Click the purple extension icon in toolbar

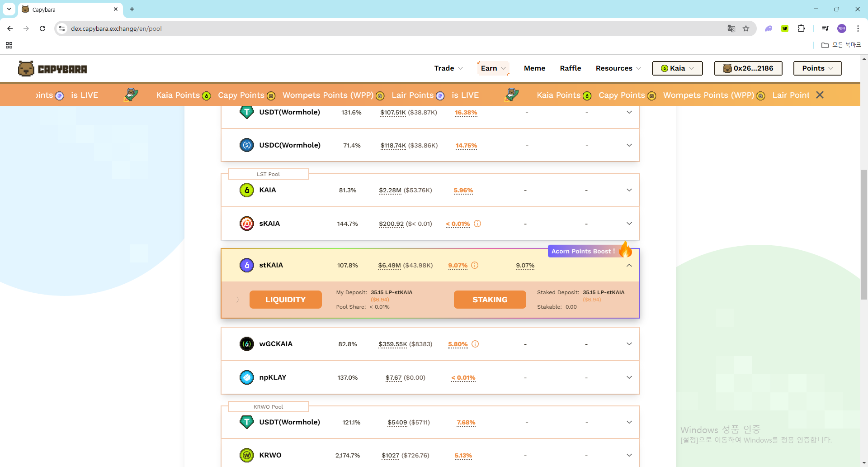769,29
